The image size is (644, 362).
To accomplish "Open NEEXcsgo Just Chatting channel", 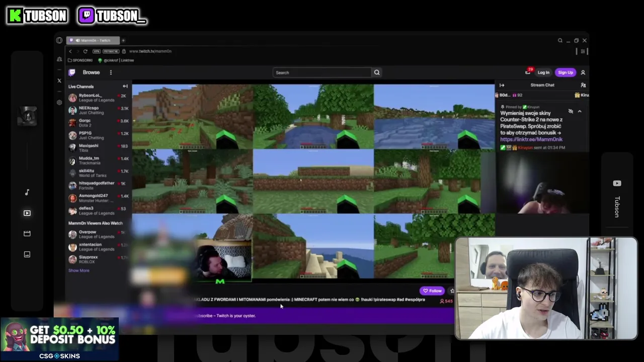I will 99,110.
